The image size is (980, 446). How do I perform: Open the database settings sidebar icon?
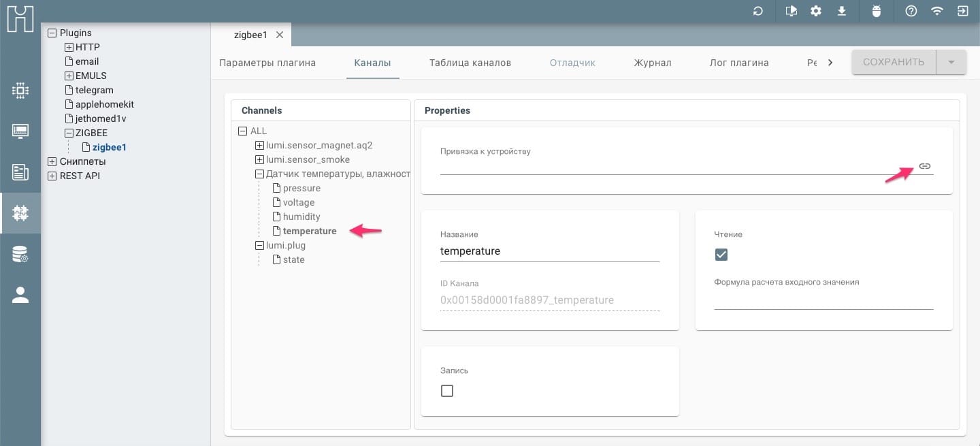[x=20, y=255]
